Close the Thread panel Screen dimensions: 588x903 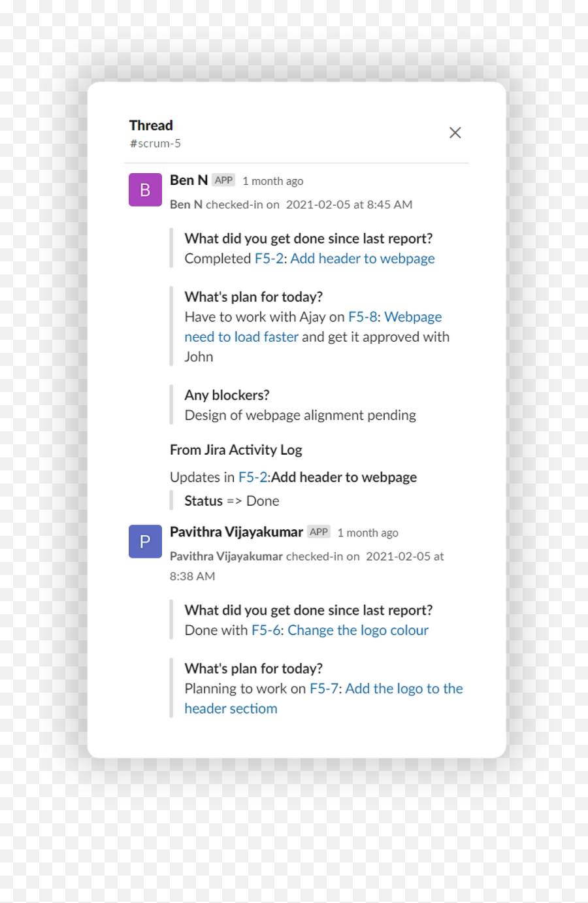click(455, 132)
